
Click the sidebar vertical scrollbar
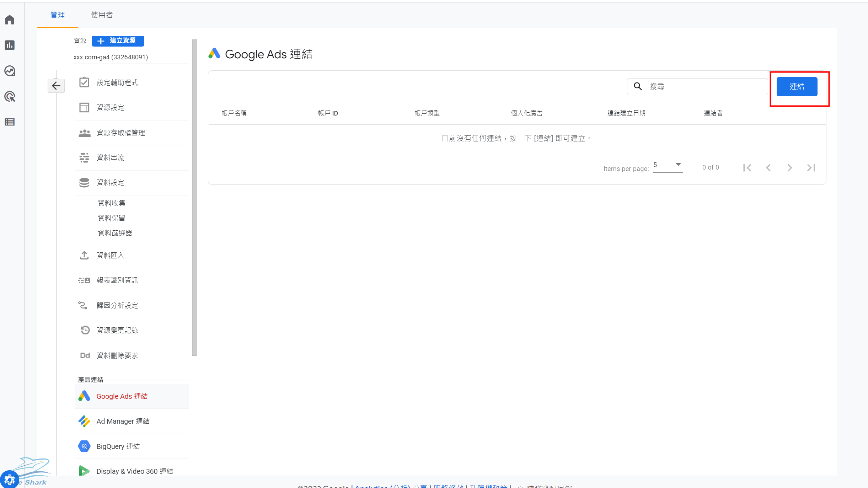pos(194,197)
